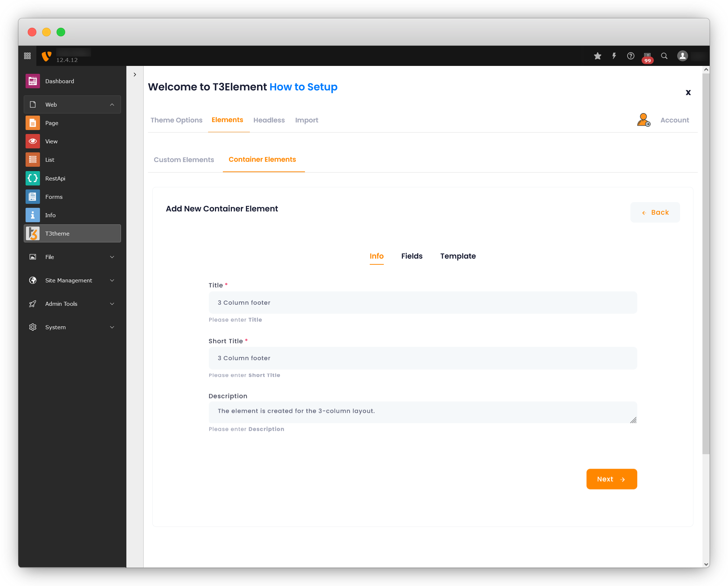
Task: Open the search magnifier icon
Action: coord(664,56)
